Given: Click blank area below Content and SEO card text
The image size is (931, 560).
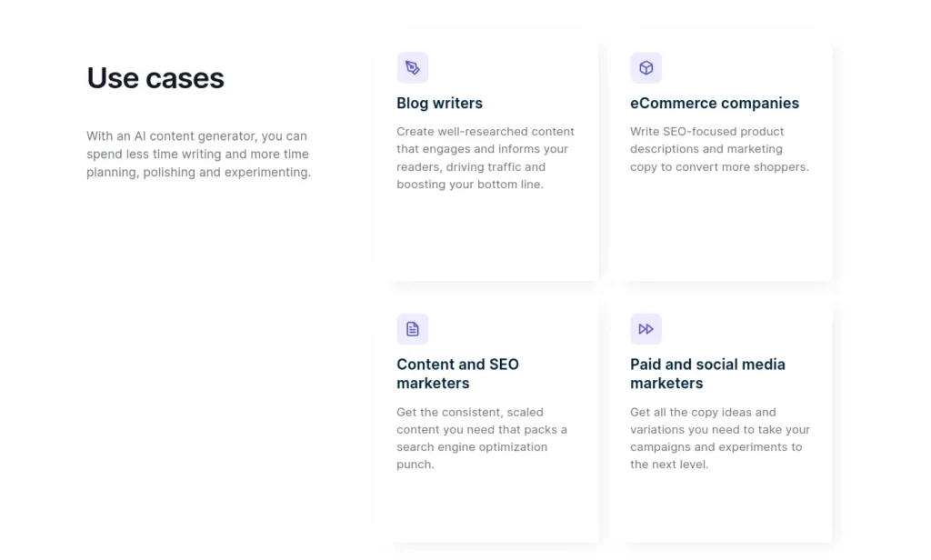Looking at the screenshot, I should (x=486, y=508).
